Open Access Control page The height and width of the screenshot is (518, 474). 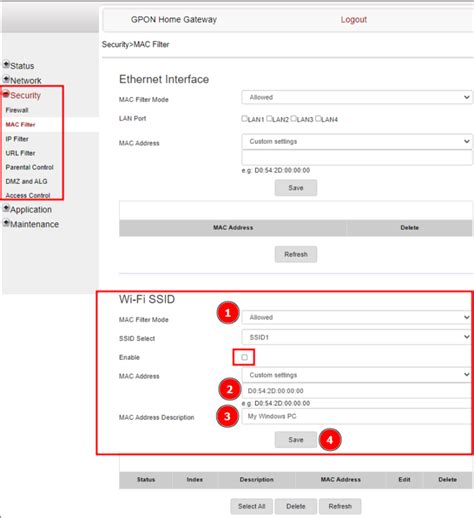point(28,195)
